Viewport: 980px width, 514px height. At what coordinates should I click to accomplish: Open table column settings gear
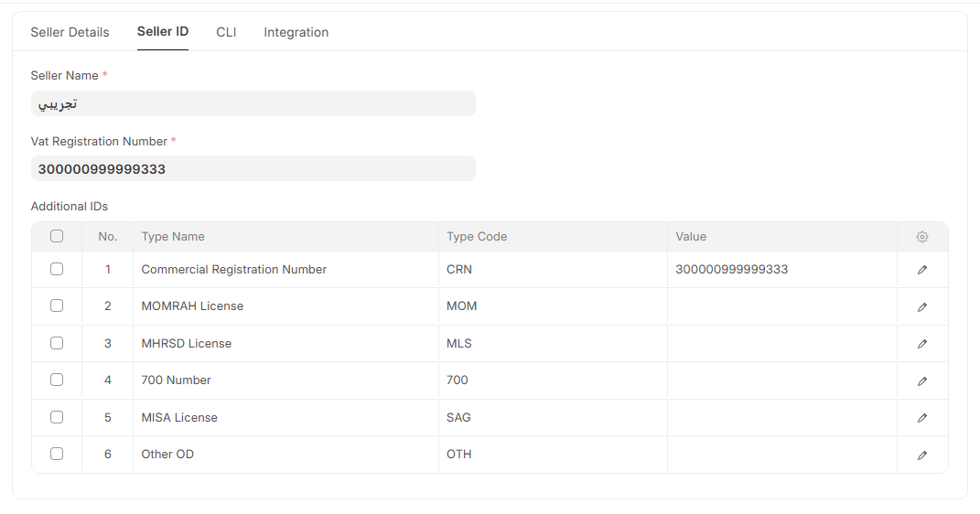[x=921, y=237]
